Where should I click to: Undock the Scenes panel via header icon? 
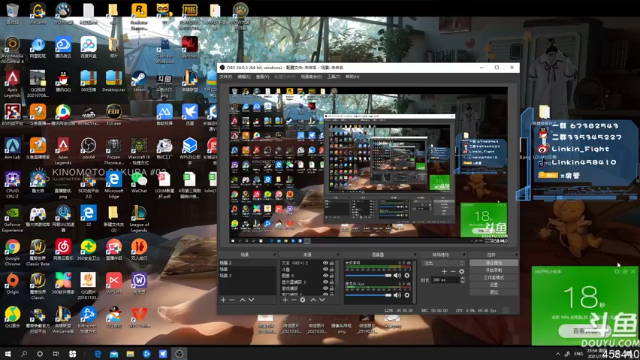274,254
